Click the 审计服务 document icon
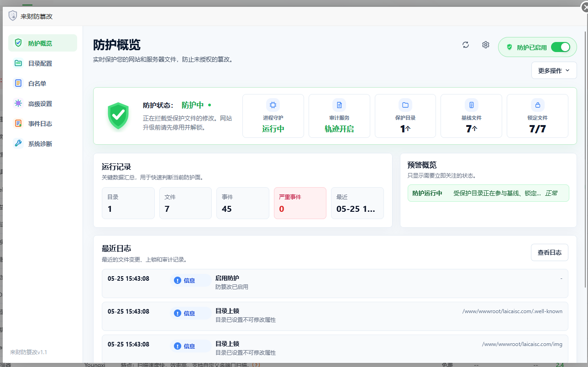Screen dimensions: 588x367 [339, 105]
